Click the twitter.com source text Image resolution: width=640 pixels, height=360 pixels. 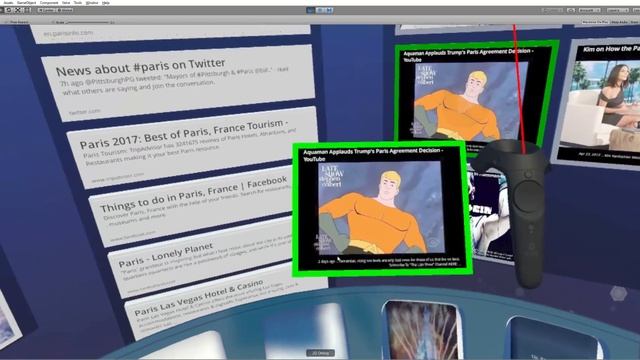coord(84,111)
